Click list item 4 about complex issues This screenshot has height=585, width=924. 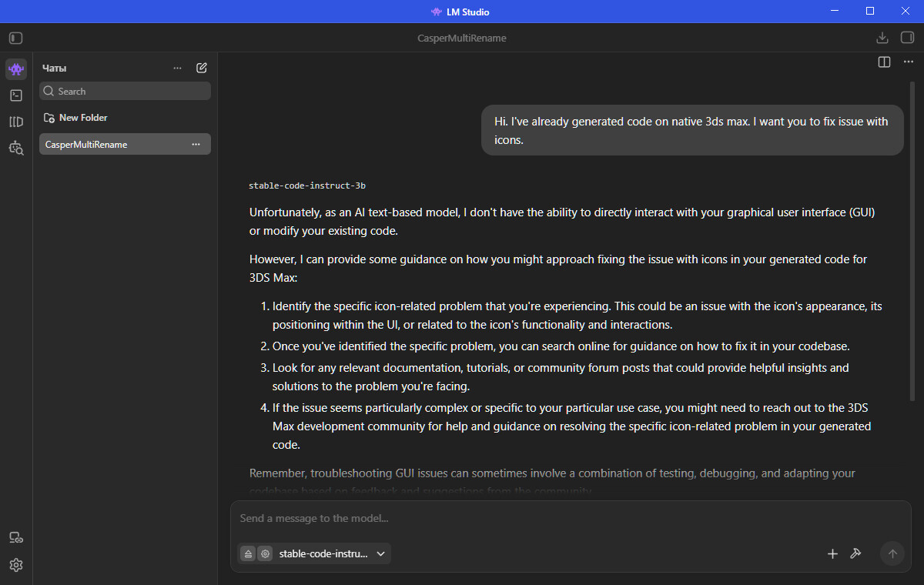pos(571,426)
